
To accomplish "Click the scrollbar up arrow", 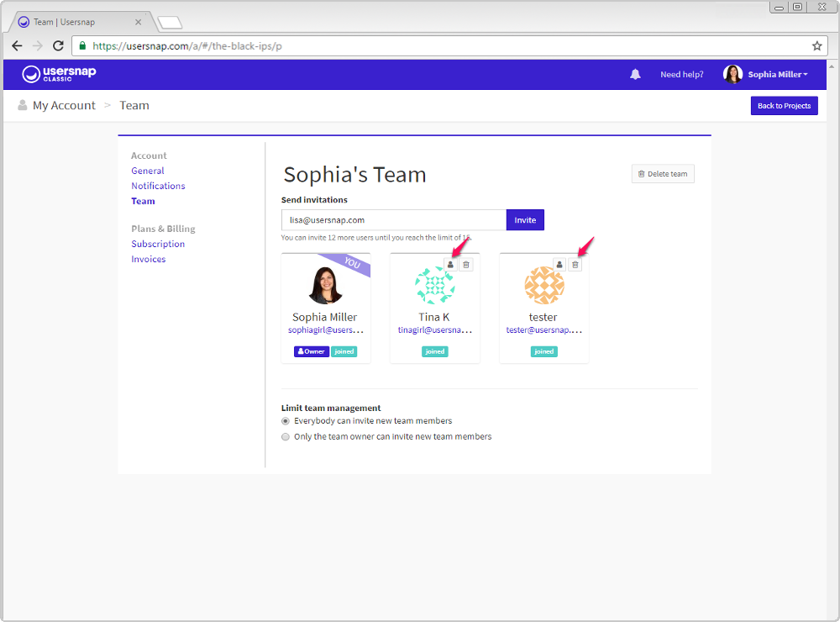I will tap(832, 66).
